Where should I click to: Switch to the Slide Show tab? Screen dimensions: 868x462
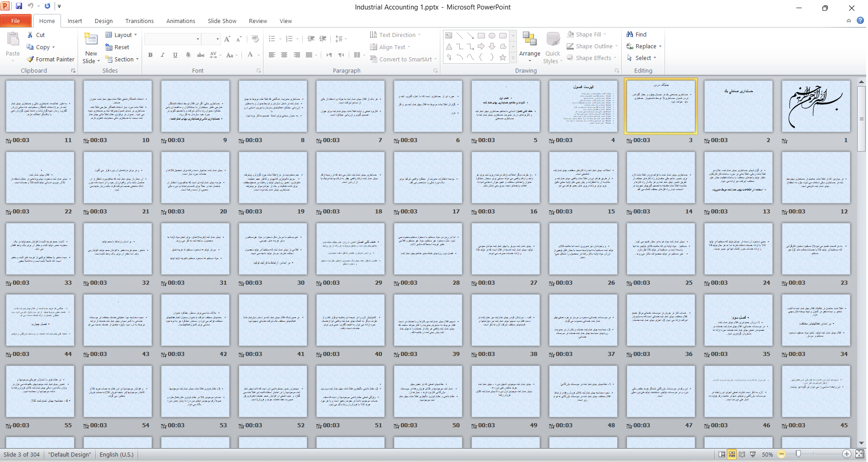(222, 21)
